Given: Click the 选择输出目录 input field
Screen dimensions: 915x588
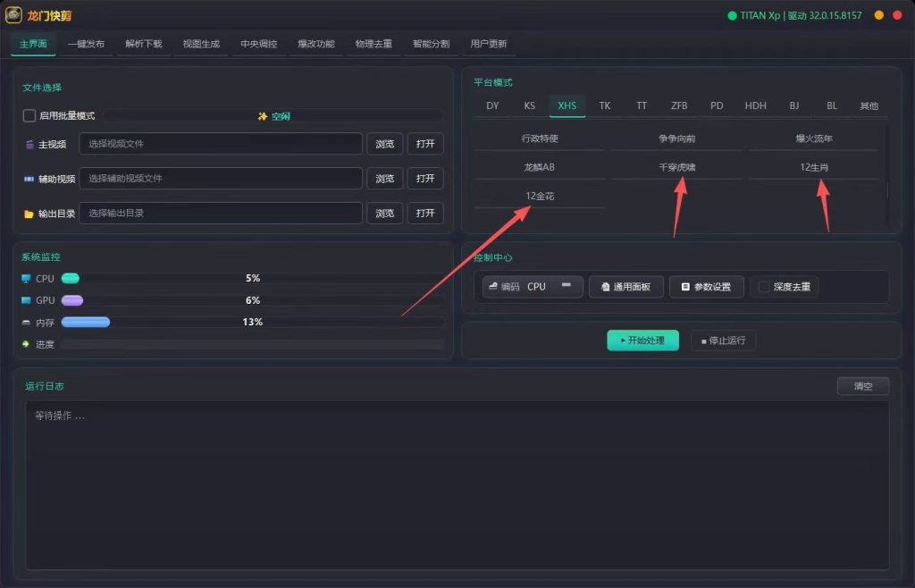Looking at the screenshot, I should pyautogui.click(x=221, y=213).
